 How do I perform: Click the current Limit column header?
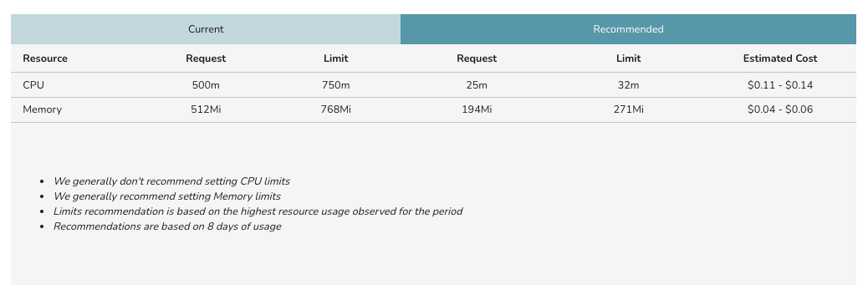pos(336,58)
